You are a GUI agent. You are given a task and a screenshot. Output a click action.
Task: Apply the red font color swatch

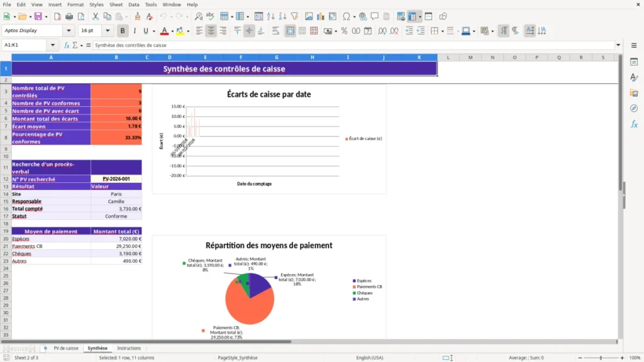[164, 31]
